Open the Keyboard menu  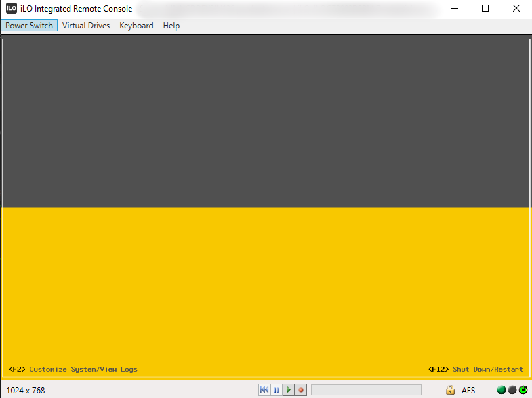[x=136, y=26]
